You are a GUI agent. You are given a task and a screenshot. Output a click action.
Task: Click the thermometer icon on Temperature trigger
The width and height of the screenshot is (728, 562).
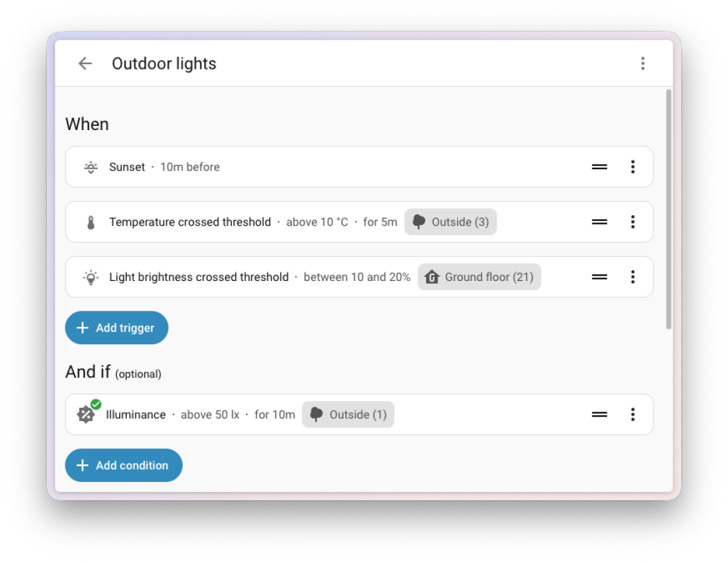[x=91, y=222]
